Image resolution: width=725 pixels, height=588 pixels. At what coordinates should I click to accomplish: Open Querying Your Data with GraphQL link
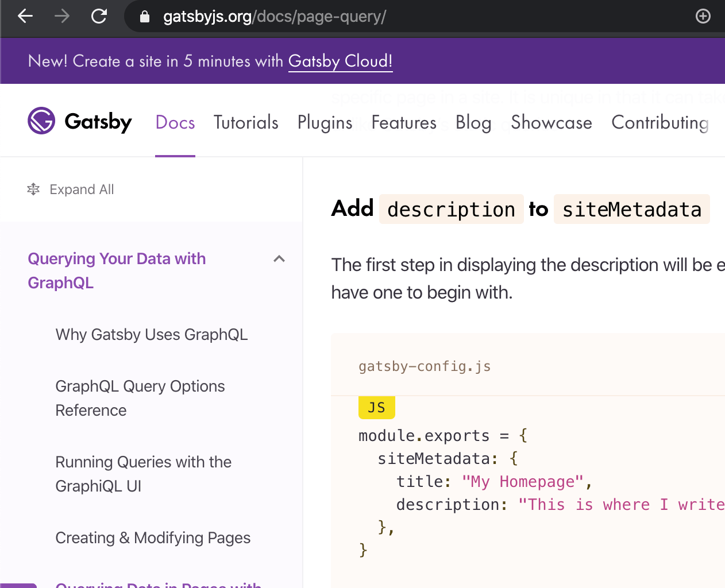pos(117,270)
